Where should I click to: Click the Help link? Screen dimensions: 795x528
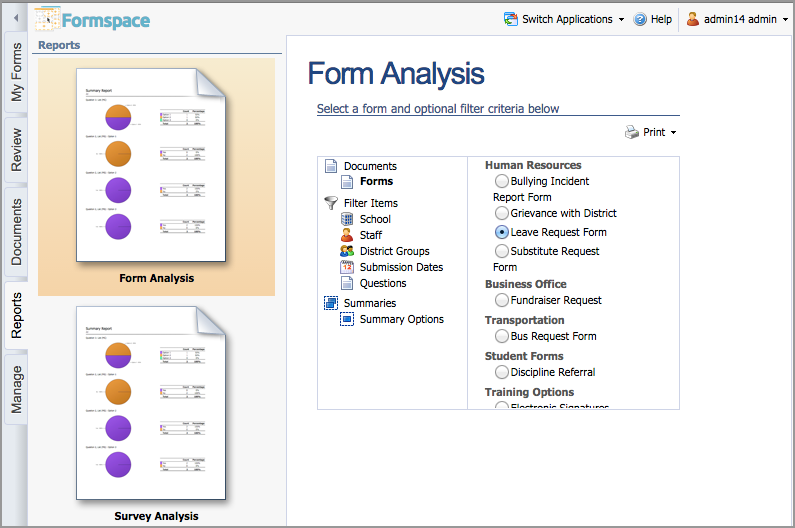tap(661, 19)
